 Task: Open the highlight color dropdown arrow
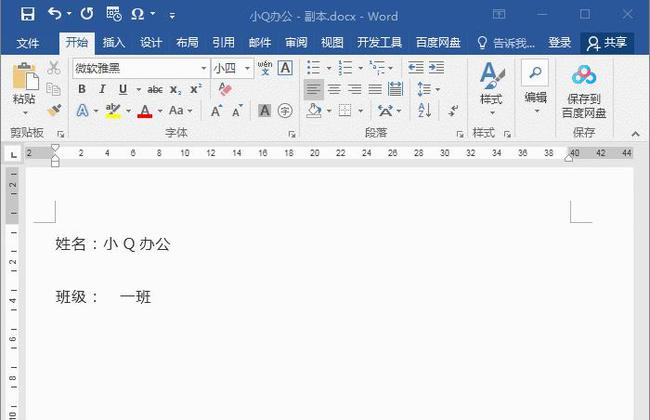(128, 111)
